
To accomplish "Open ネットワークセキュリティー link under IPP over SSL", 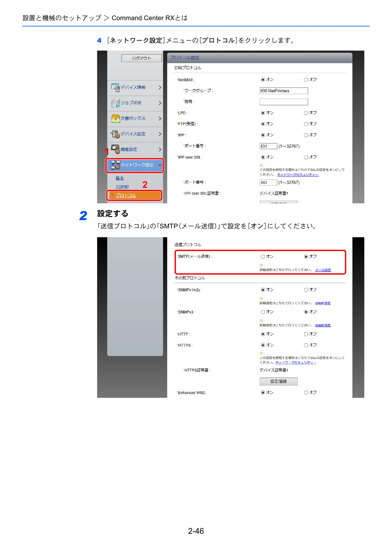I will (298, 174).
